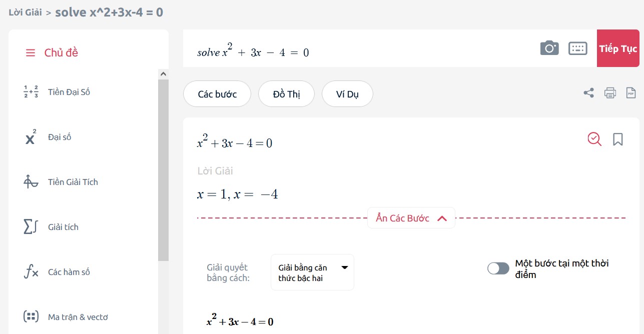
Task: Click the equation input field
Action: [x=360, y=48]
